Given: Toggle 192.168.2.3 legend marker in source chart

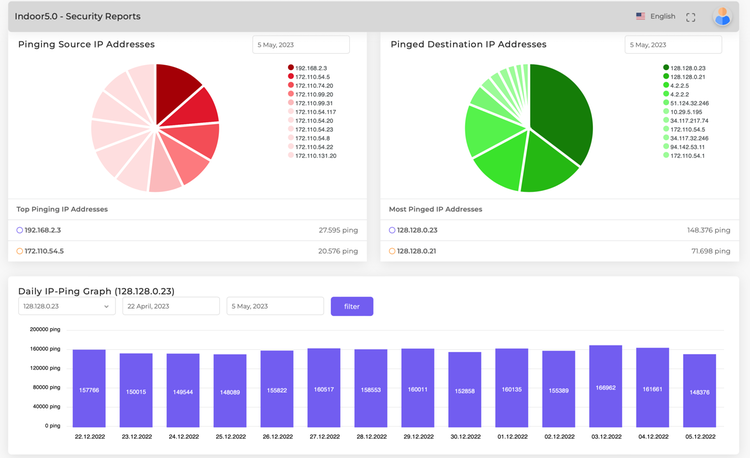Looking at the screenshot, I should [291, 67].
